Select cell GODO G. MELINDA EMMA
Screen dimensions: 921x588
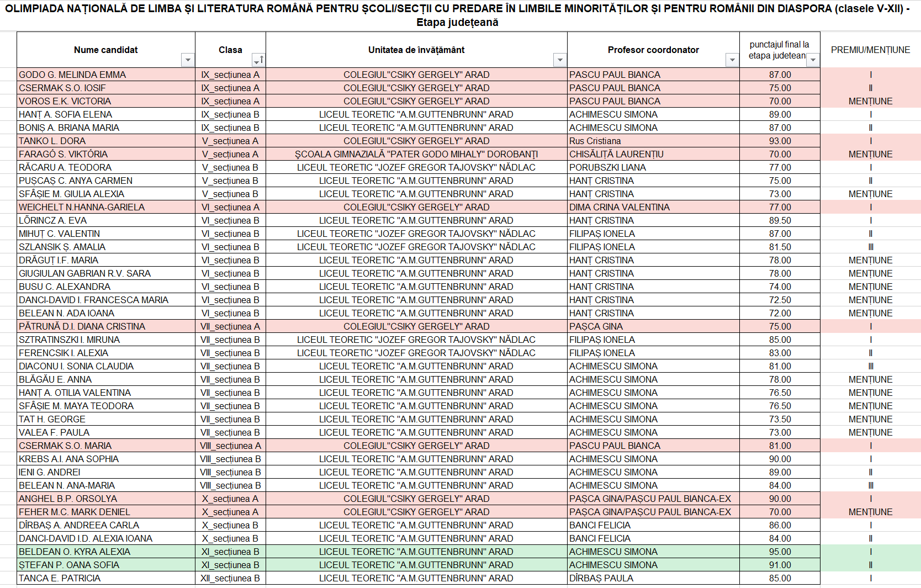(x=72, y=75)
